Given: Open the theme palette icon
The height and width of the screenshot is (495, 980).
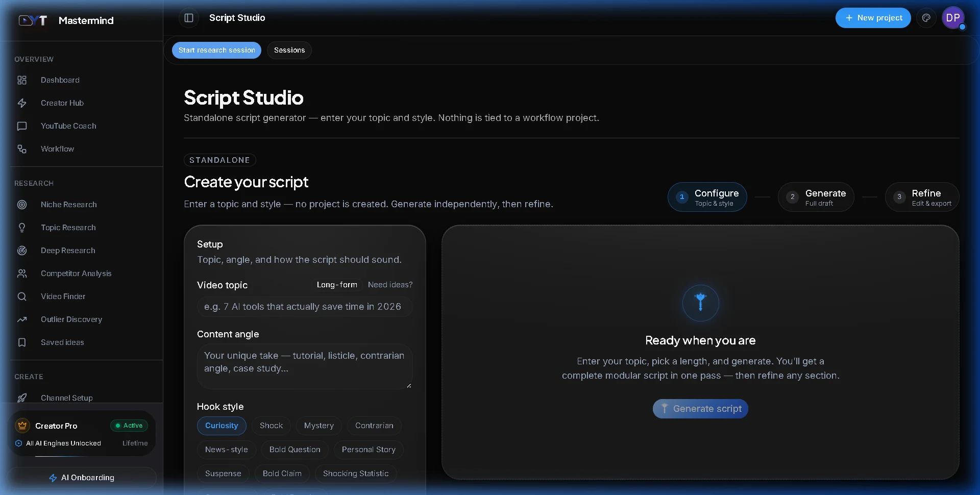Looking at the screenshot, I should pyautogui.click(x=926, y=18).
